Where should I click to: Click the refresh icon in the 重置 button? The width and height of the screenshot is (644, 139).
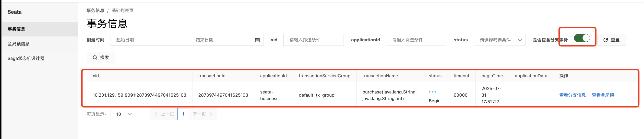click(606, 40)
